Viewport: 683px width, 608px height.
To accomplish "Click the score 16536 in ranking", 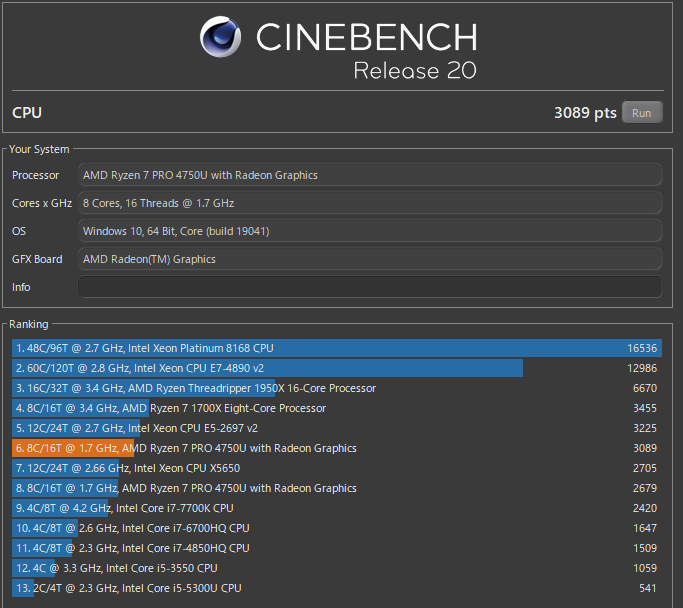I will (642, 348).
